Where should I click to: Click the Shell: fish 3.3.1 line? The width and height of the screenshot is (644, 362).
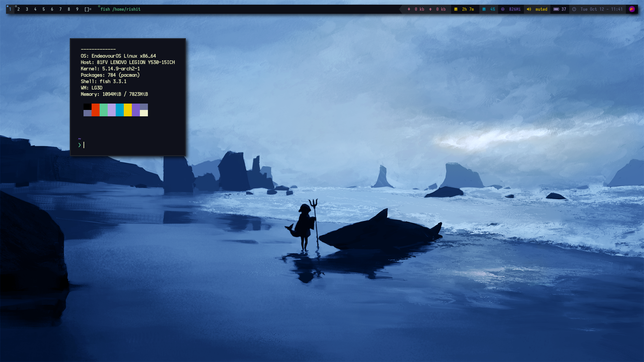[104, 81]
